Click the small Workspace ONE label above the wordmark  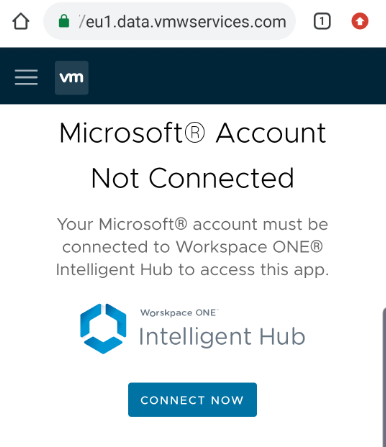[179, 313]
